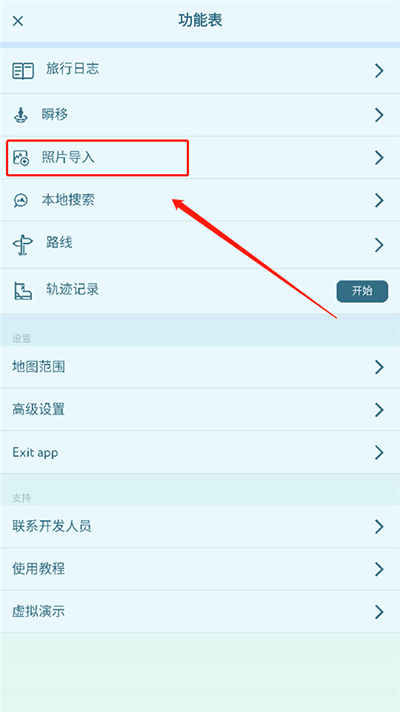The image size is (400, 712).
Task: Close the 功能表 menu with X icon
Action: pyautogui.click(x=18, y=21)
